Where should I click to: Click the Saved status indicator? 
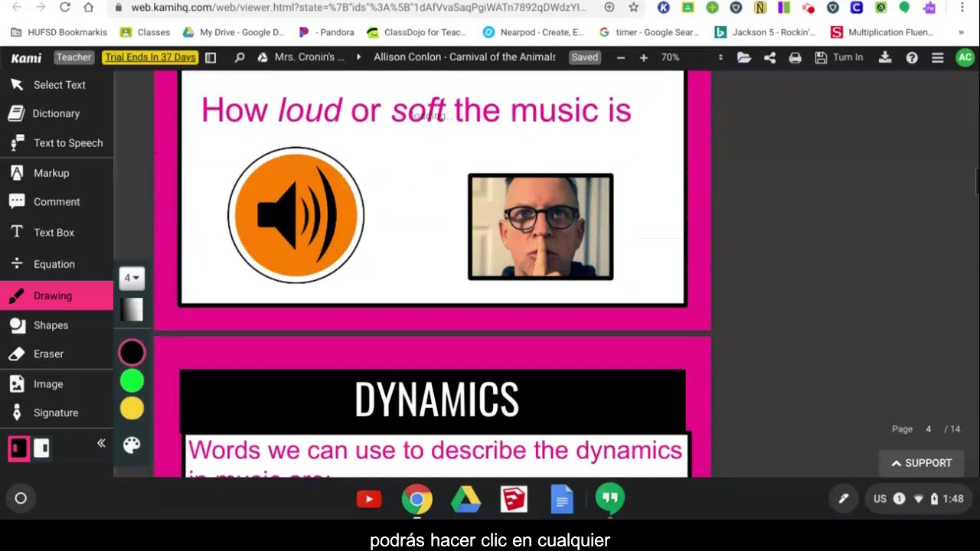click(x=584, y=57)
